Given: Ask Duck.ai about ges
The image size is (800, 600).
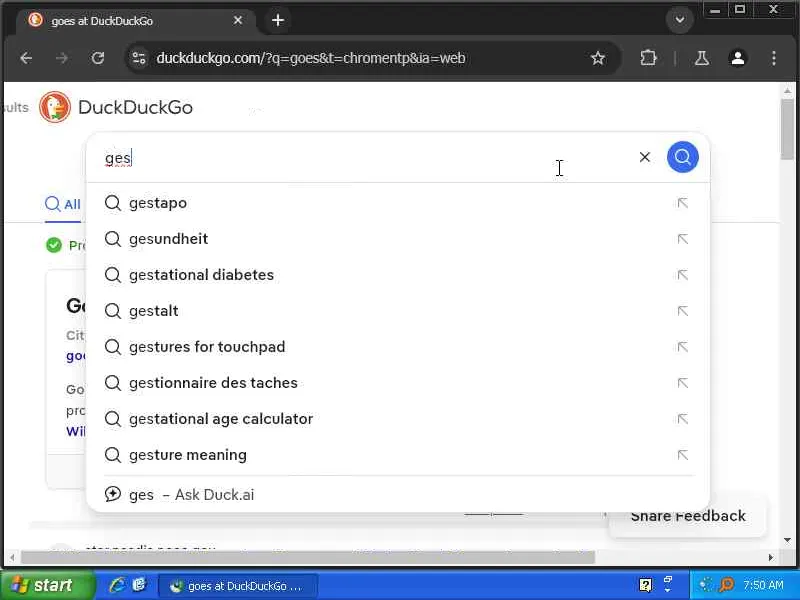Looking at the screenshot, I should click(398, 494).
